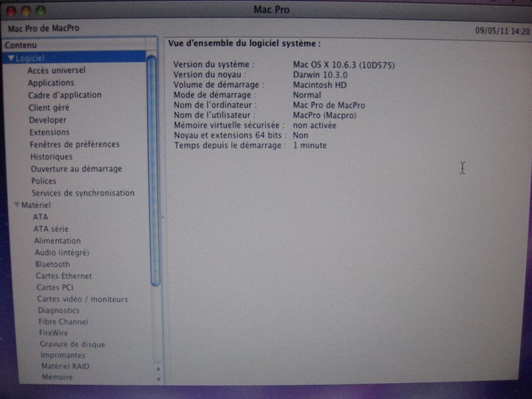Viewport: 532px width, 399px height.
Task: Click the Vue d'ensemble du logiciel système heading
Action: click(244, 43)
